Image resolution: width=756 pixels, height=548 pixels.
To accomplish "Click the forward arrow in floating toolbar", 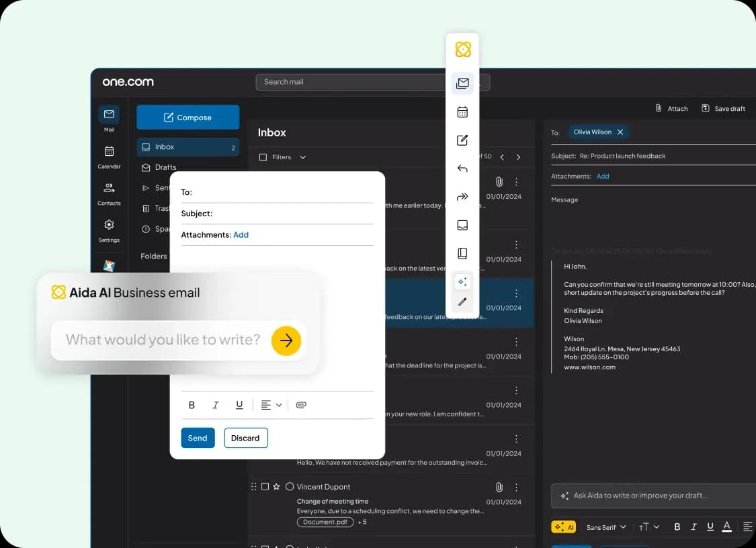I will tap(462, 197).
